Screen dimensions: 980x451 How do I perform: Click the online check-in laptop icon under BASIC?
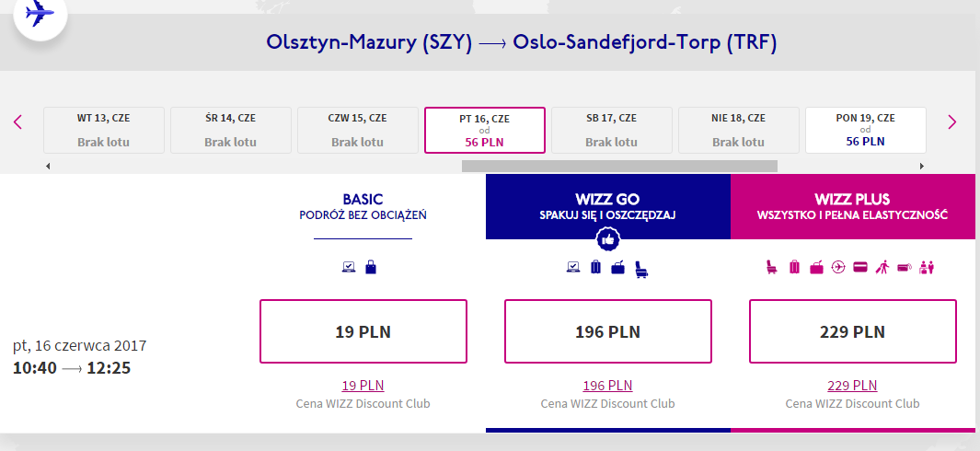(349, 267)
